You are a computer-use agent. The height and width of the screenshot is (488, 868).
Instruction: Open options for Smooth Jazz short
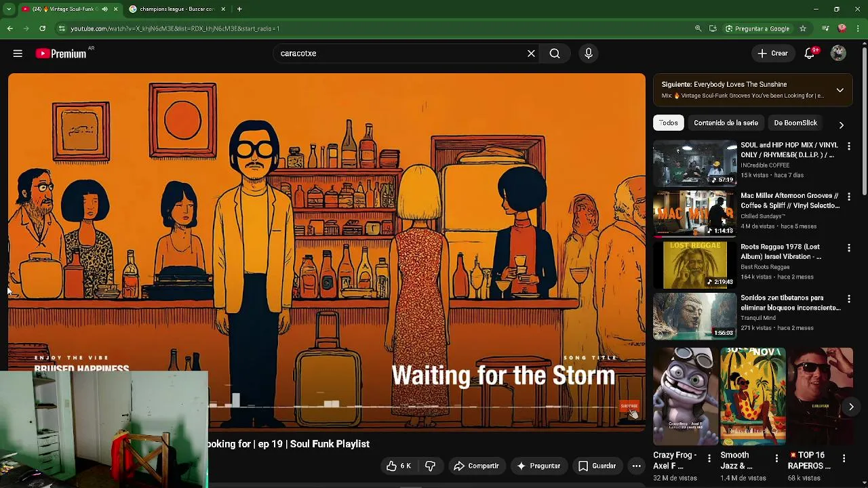[x=776, y=459]
